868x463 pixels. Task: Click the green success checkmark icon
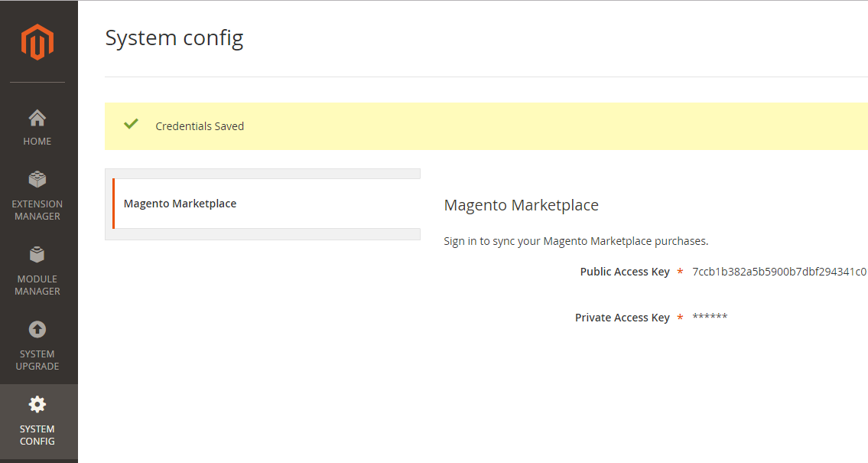131,124
